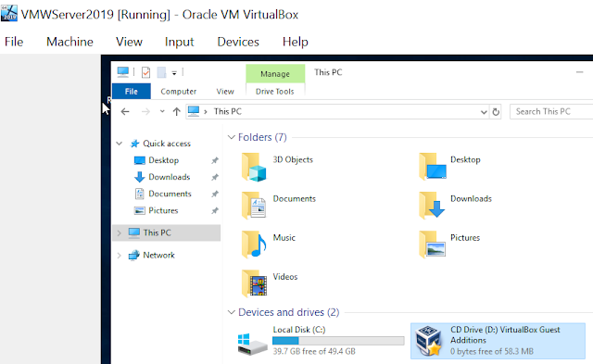Click the pin icon beside Desktop

[x=215, y=160]
